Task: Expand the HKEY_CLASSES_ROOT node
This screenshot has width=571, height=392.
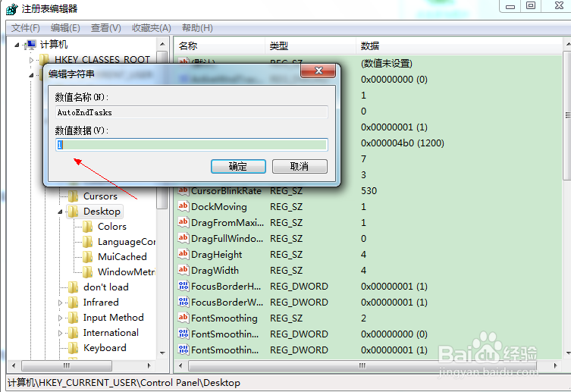Action: pos(31,60)
